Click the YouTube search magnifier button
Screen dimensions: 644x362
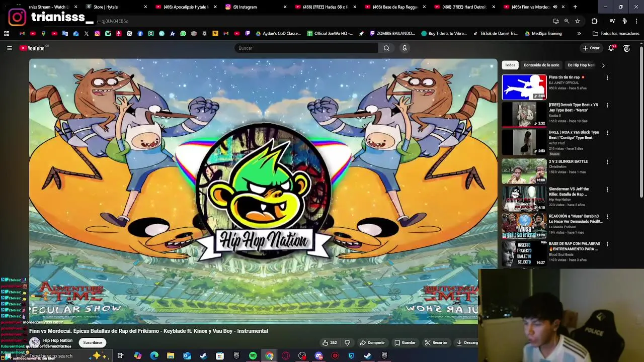[x=386, y=48]
